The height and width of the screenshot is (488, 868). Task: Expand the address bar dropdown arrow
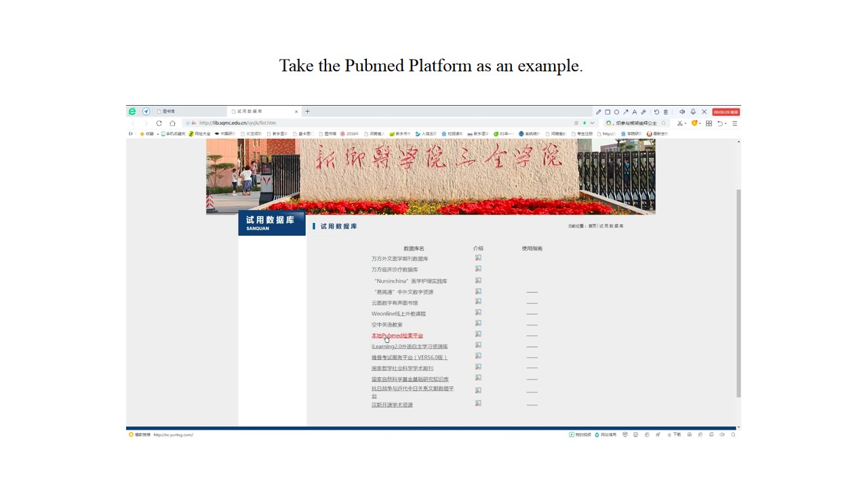tap(592, 123)
